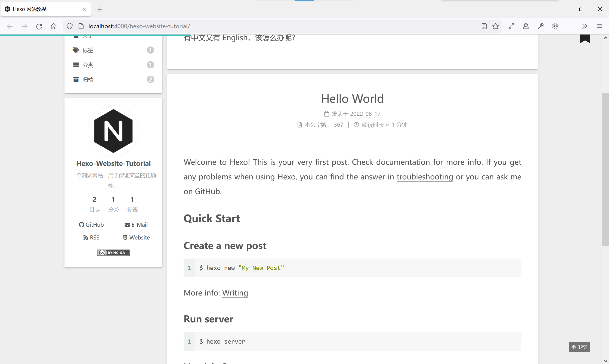The width and height of the screenshot is (609, 364).
Task: Open 标签 tags menu item
Action: click(x=88, y=50)
